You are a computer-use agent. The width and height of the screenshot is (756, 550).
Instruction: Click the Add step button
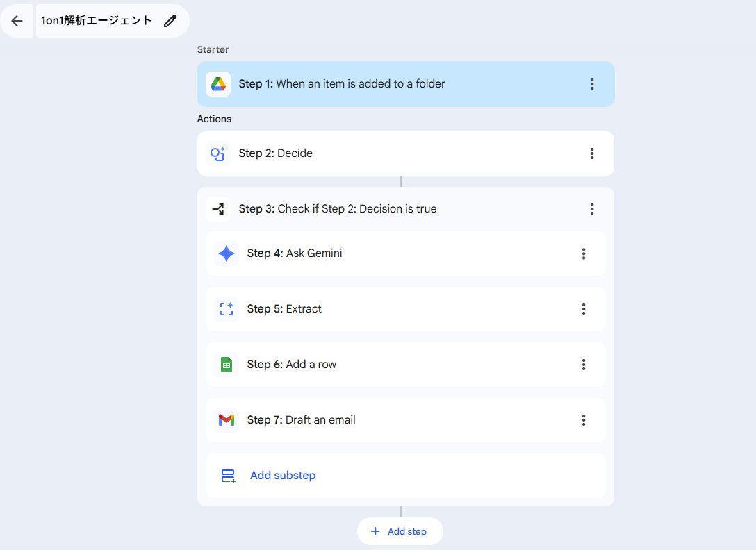[400, 531]
